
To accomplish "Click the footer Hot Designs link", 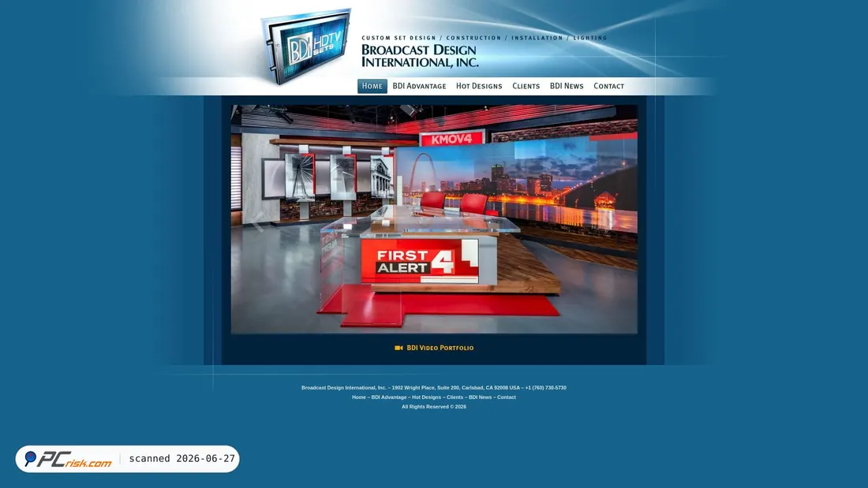I will [426, 397].
